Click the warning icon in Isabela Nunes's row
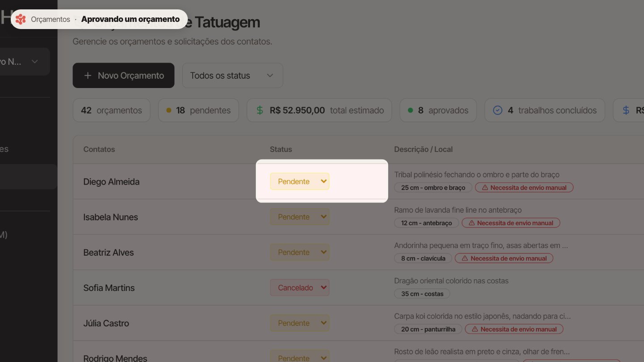 pos(471,223)
